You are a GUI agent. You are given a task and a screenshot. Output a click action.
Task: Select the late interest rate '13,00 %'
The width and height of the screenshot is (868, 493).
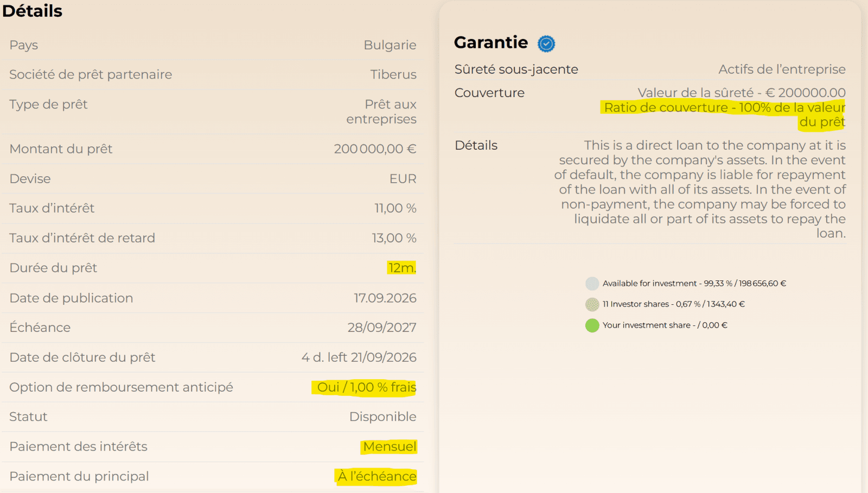click(x=394, y=238)
